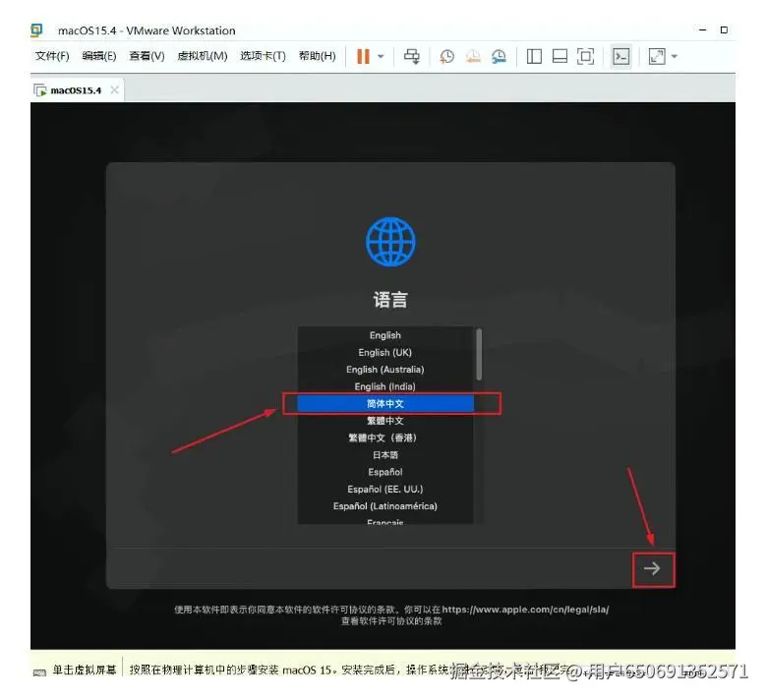Select Español language
The height and width of the screenshot is (700, 767).
(x=384, y=472)
